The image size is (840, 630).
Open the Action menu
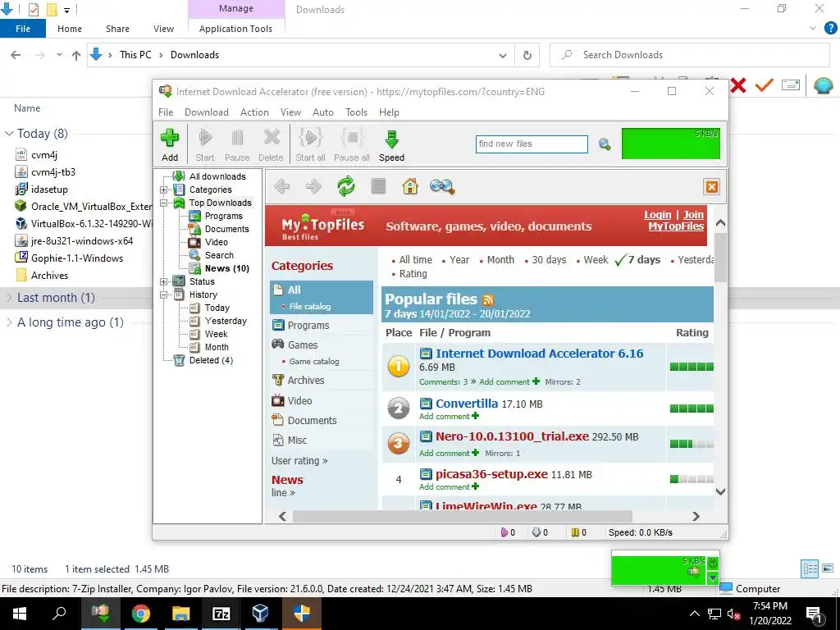(254, 112)
